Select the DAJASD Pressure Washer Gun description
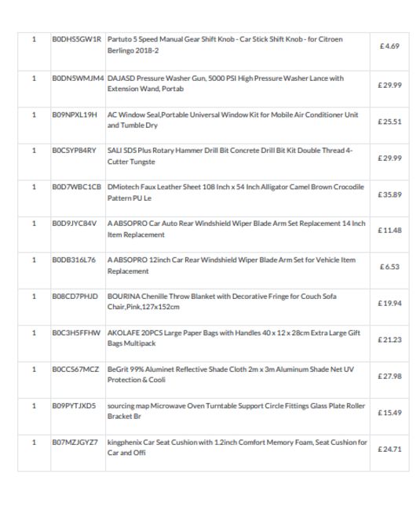The height and width of the screenshot is (510, 420). 225,84
